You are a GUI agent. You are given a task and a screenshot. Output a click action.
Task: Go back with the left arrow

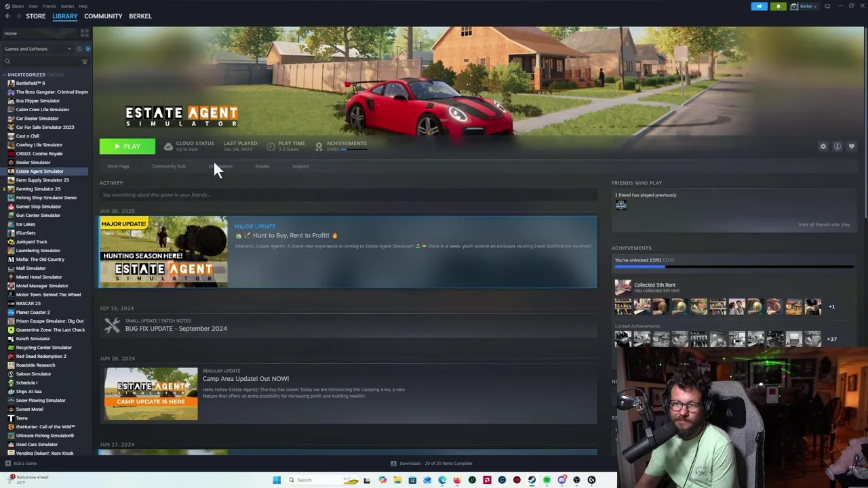point(7,16)
